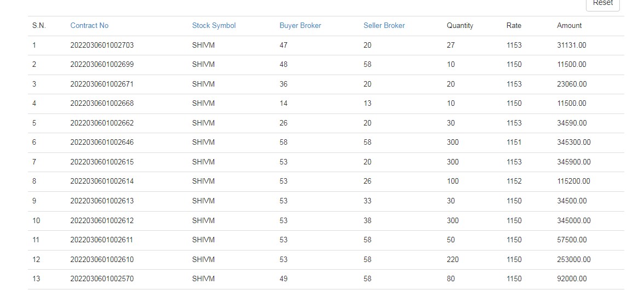The image size is (644, 290).
Task: Click the Amount column header
Action: 569,26
